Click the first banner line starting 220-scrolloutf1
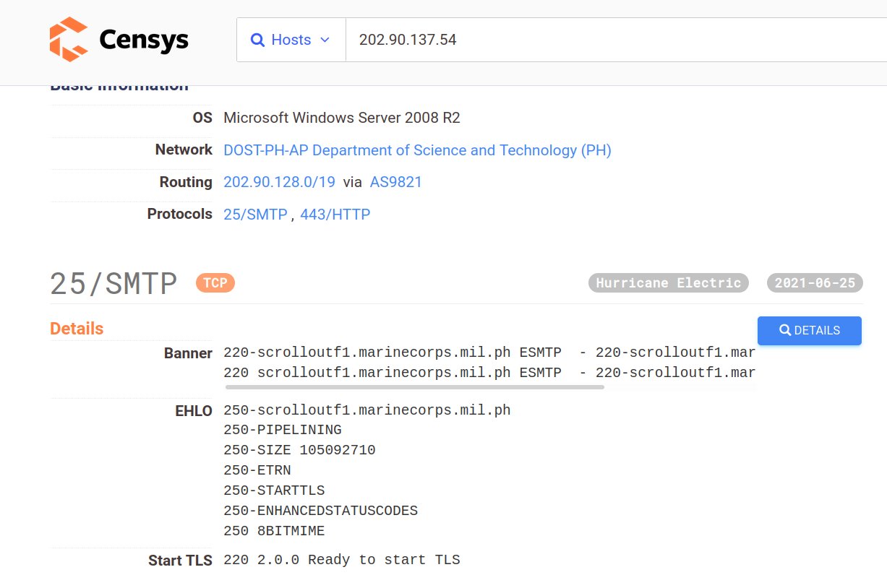 coord(489,353)
